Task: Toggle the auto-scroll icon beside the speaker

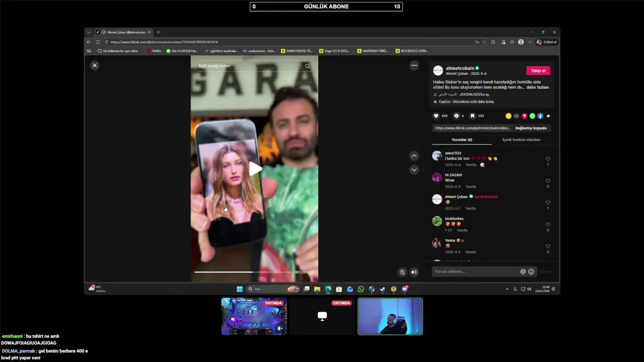Action: [402, 272]
